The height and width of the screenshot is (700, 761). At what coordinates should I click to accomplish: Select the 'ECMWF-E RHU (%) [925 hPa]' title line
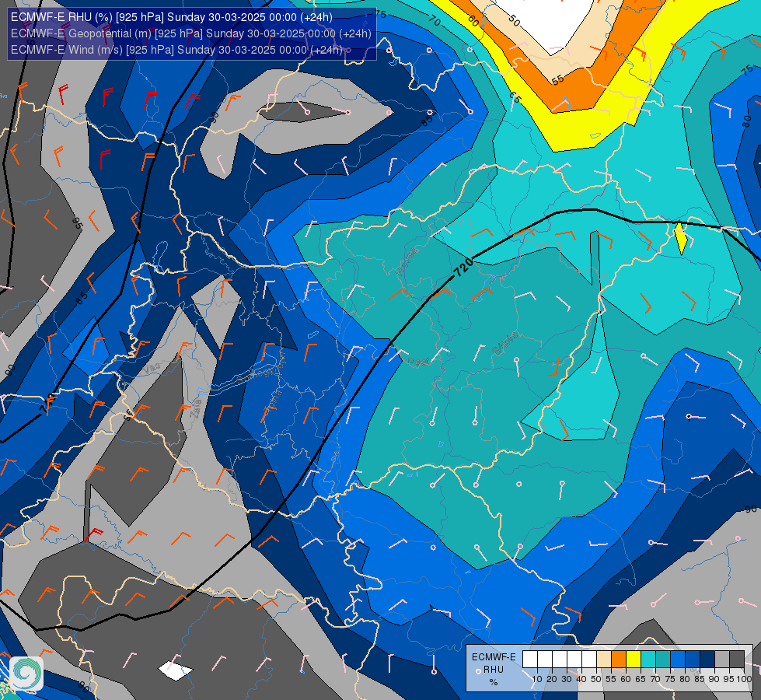click(x=171, y=17)
